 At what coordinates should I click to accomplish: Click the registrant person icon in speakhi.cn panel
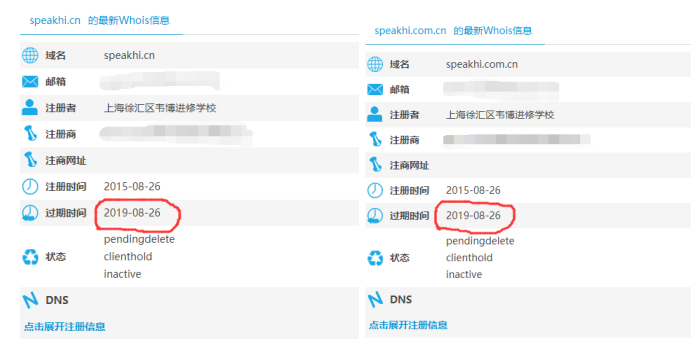(30, 108)
